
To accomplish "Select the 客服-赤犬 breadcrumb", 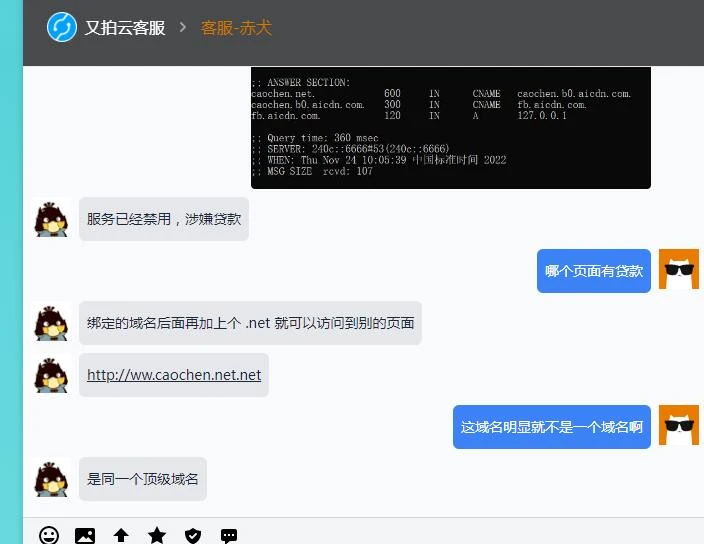I will [x=236, y=27].
